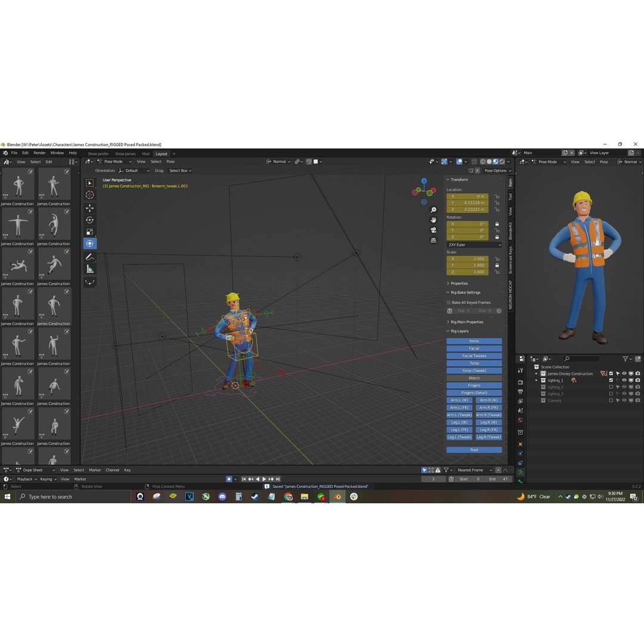Switch to solid viewport shading

489,162
